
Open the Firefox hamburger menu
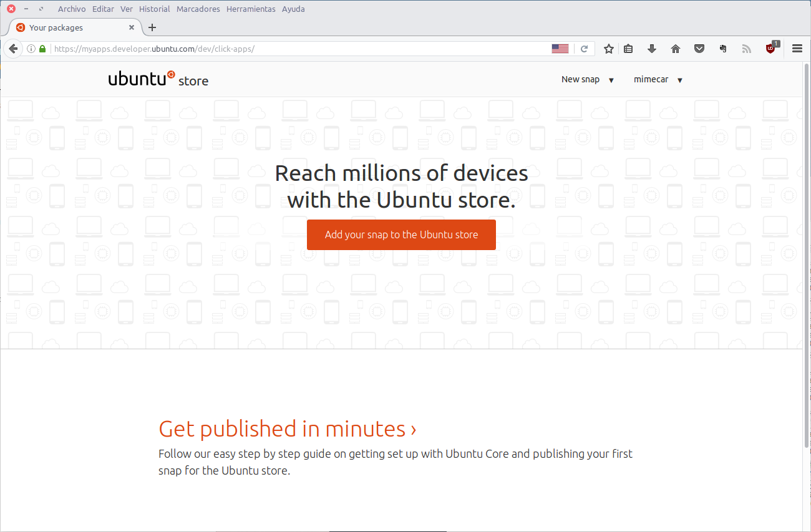(x=797, y=49)
